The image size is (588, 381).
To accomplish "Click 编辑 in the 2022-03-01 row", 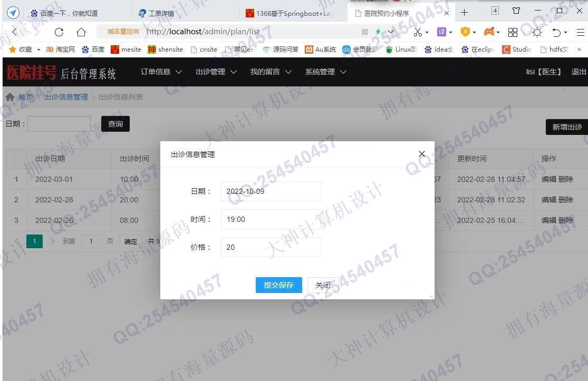I will tap(549, 179).
